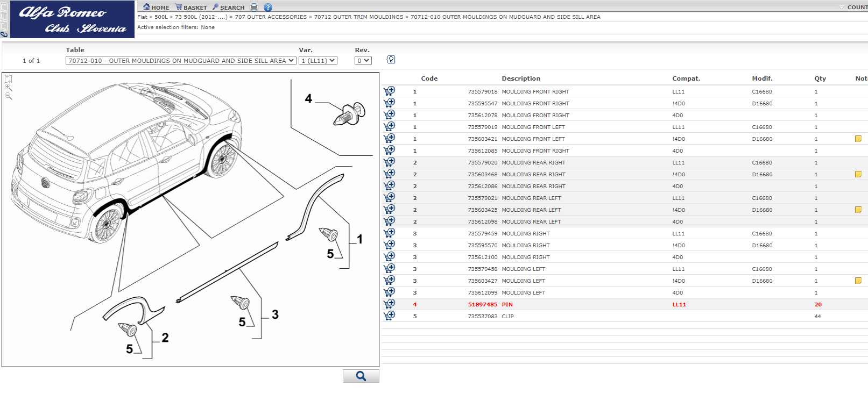Add part 735612099 to basket

click(x=389, y=292)
